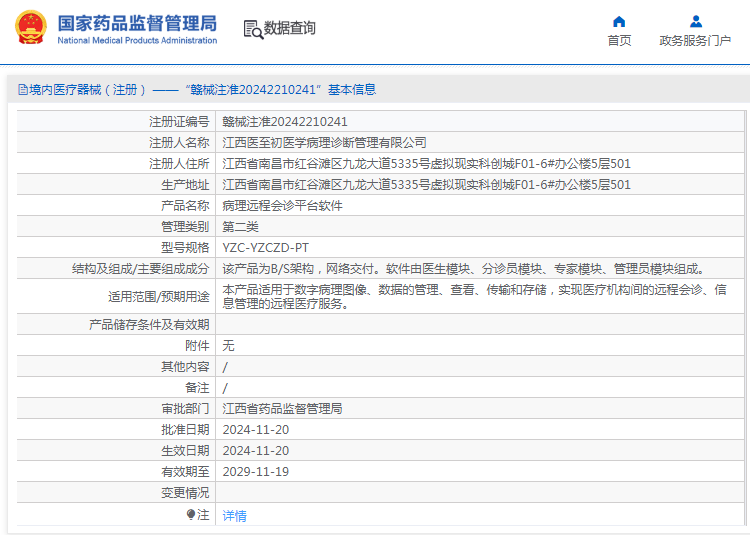Click the national emblem logo
Viewport: 750px width, 535px height.
point(31,28)
